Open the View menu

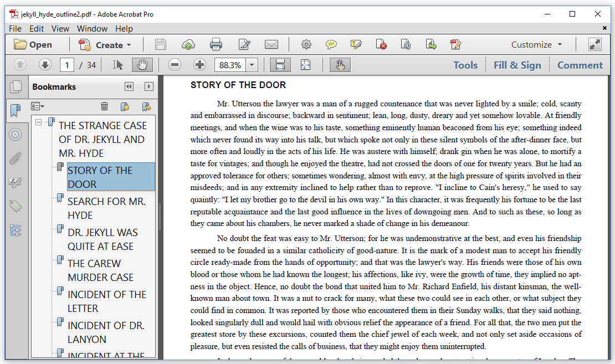pos(60,29)
